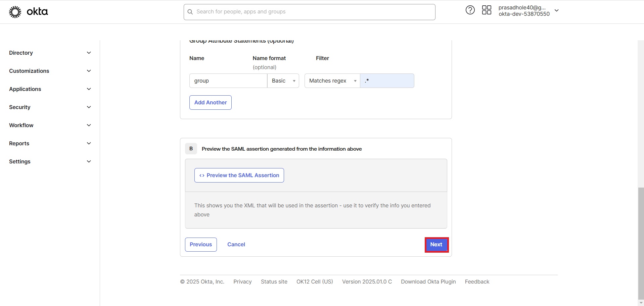Open the Matches regex filter dropdown
The height and width of the screenshot is (306, 644).
[332, 81]
